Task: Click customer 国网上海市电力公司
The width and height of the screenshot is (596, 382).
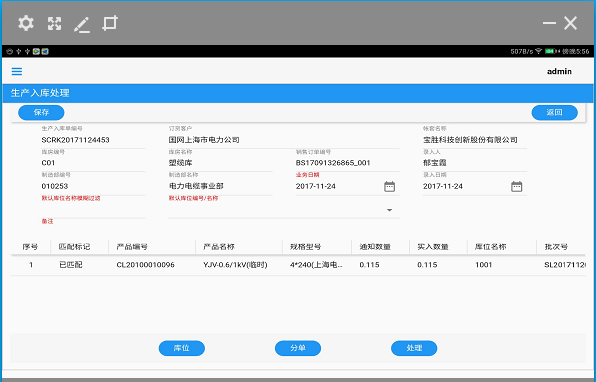Action: [x=204, y=140]
